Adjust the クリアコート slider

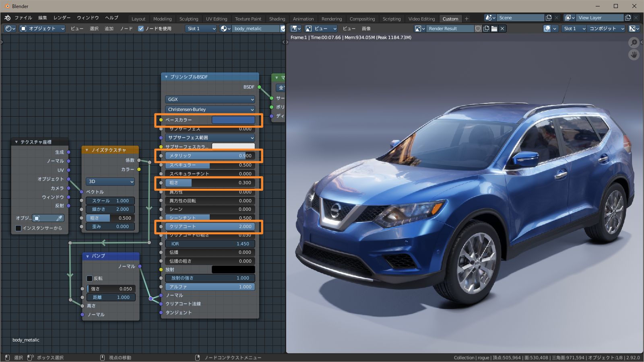[x=210, y=226]
